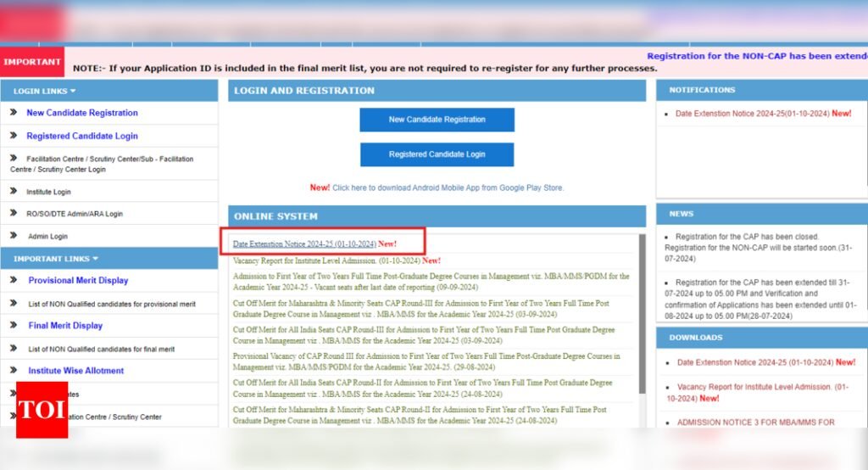
Task: Click arrow icon beside Institute Wise Allotment
Action: pos(14,371)
